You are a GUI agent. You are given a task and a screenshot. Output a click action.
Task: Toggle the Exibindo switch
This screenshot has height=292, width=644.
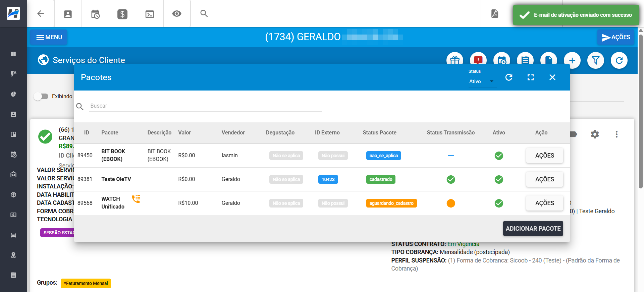point(41,97)
